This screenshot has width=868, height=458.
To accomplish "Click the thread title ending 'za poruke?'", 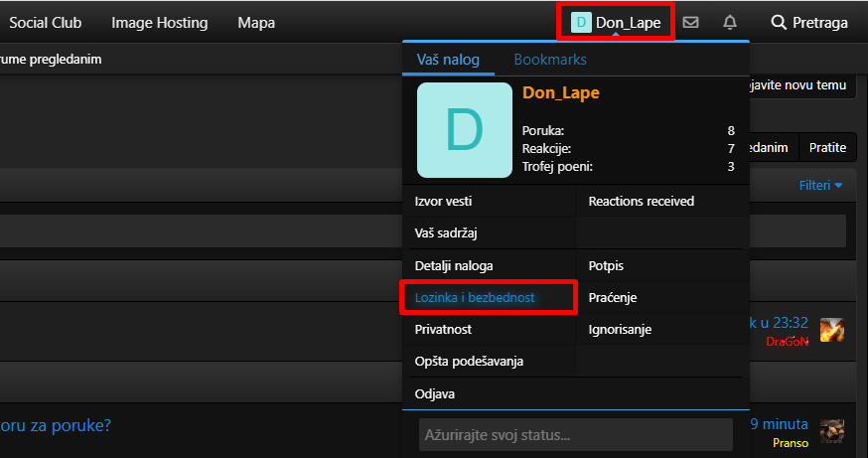I will 56,425.
